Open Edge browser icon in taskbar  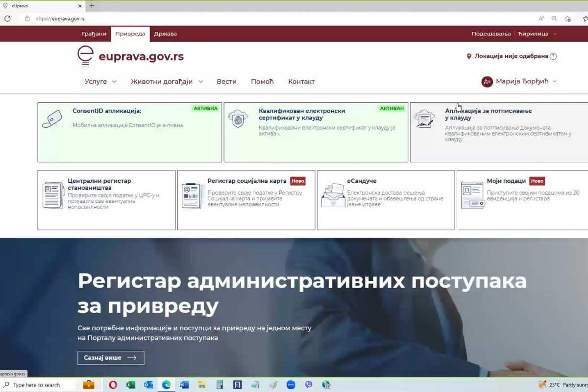(166, 385)
